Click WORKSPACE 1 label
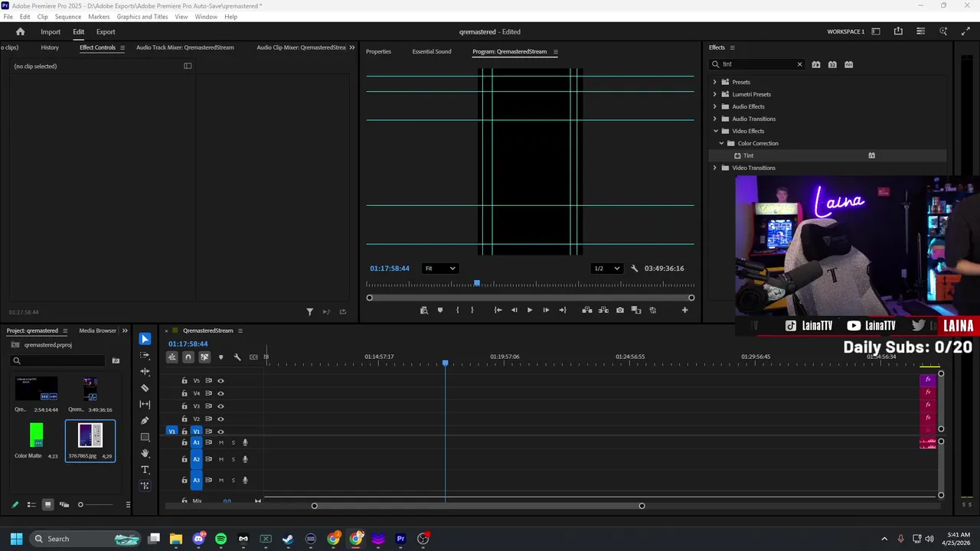This screenshot has width=980, height=551. (x=846, y=31)
